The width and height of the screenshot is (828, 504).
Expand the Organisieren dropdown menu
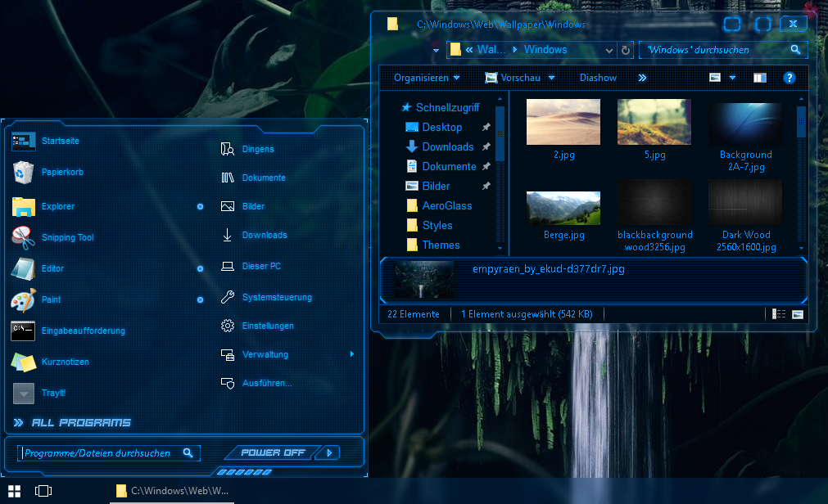(427, 78)
